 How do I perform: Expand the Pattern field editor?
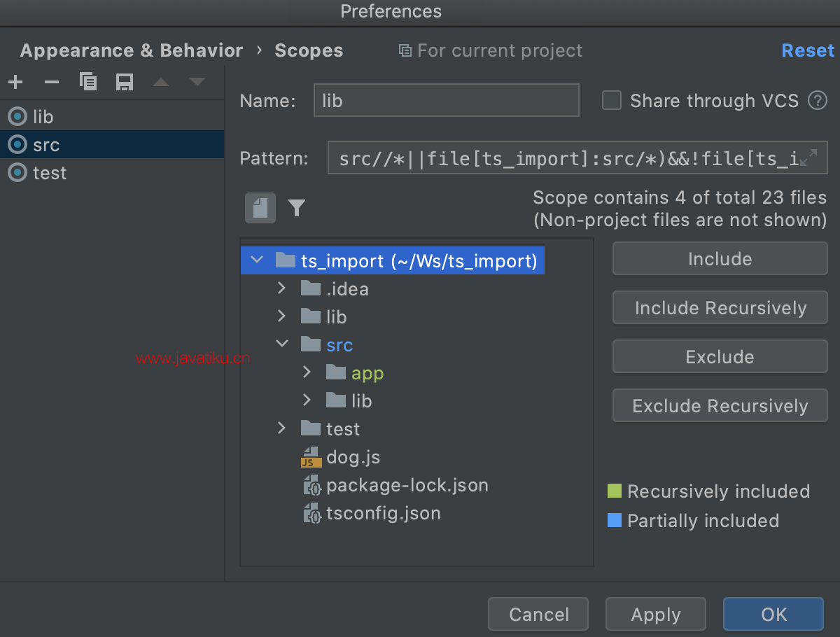808,157
